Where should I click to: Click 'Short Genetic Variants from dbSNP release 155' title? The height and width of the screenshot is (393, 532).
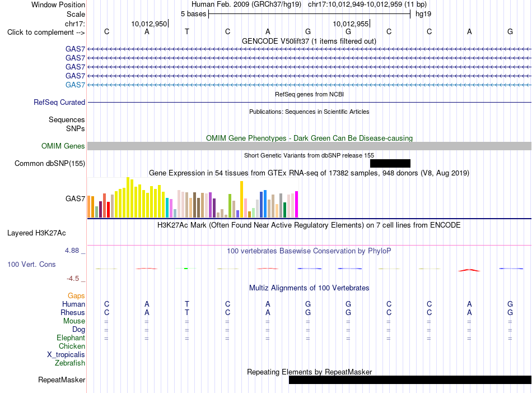pyautogui.click(x=309, y=155)
